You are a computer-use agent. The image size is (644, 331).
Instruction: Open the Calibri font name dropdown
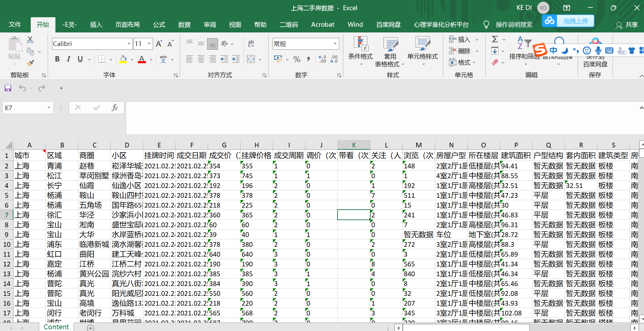tap(129, 44)
